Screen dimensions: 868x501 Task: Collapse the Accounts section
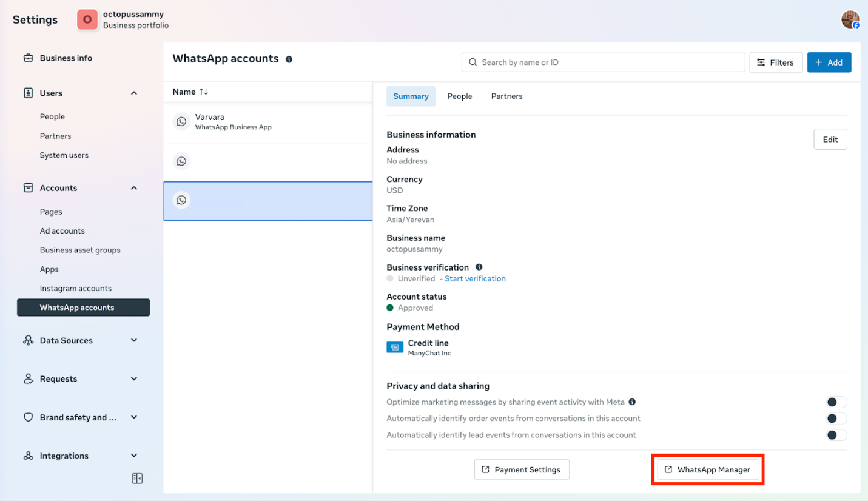134,187
